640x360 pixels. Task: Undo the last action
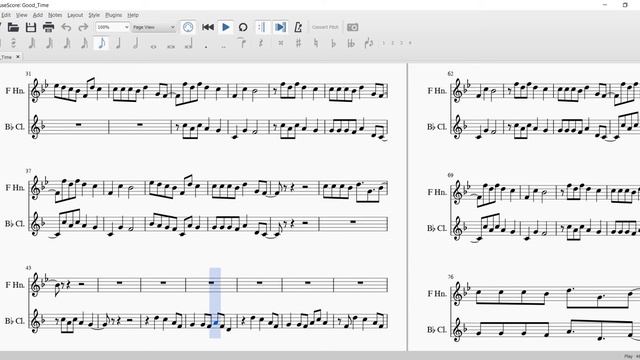coord(66,27)
